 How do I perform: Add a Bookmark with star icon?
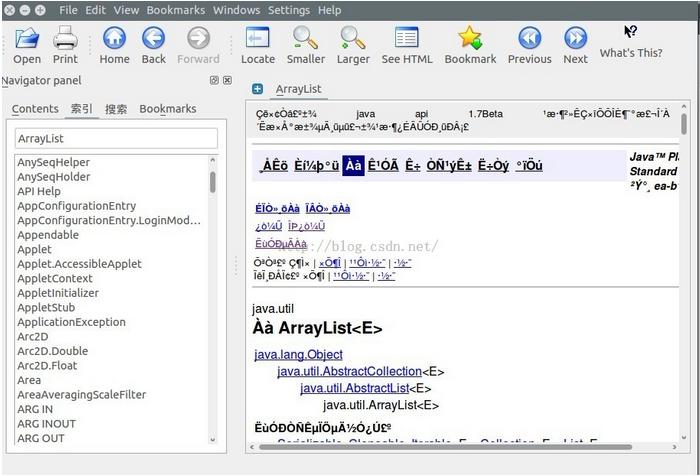470,39
